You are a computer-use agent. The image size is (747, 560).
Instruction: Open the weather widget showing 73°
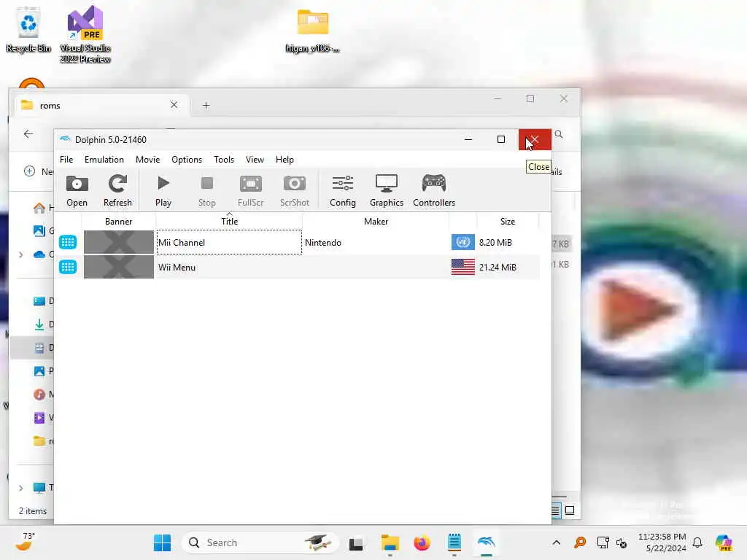coord(26,542)
